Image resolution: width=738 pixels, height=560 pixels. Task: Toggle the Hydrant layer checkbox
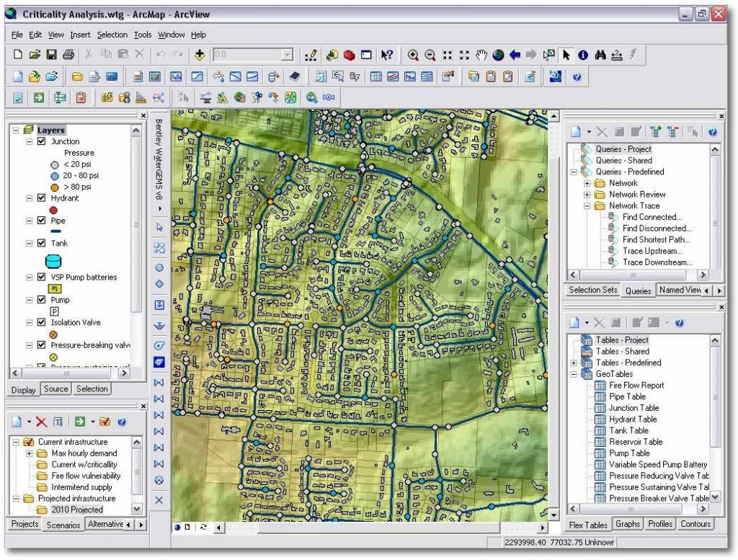point(41,197)
